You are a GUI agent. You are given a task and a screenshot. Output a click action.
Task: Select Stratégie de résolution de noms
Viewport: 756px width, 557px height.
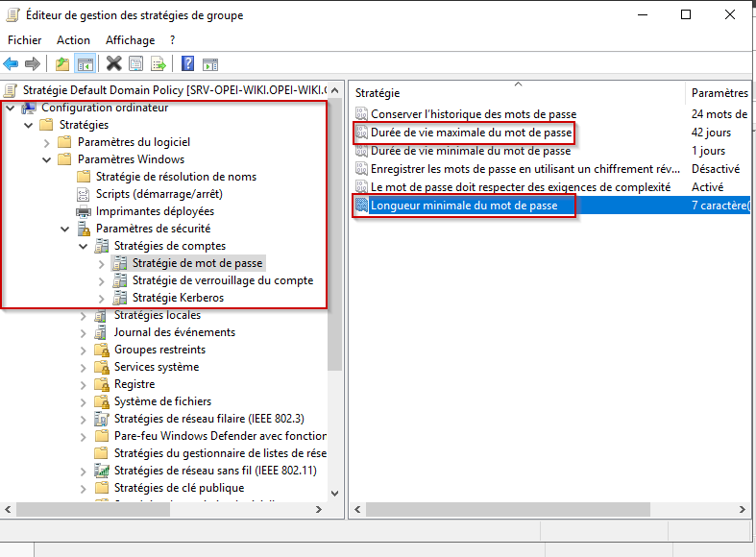(x=176, y=177)
